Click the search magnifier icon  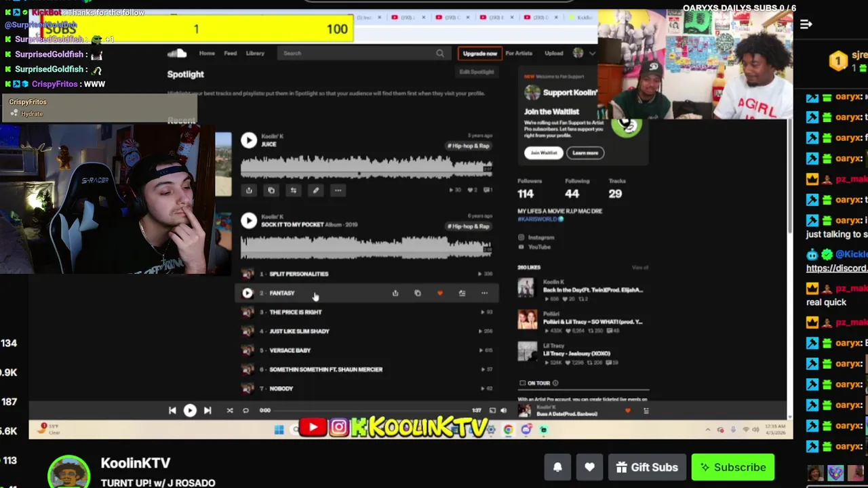(x=440, y=53)
